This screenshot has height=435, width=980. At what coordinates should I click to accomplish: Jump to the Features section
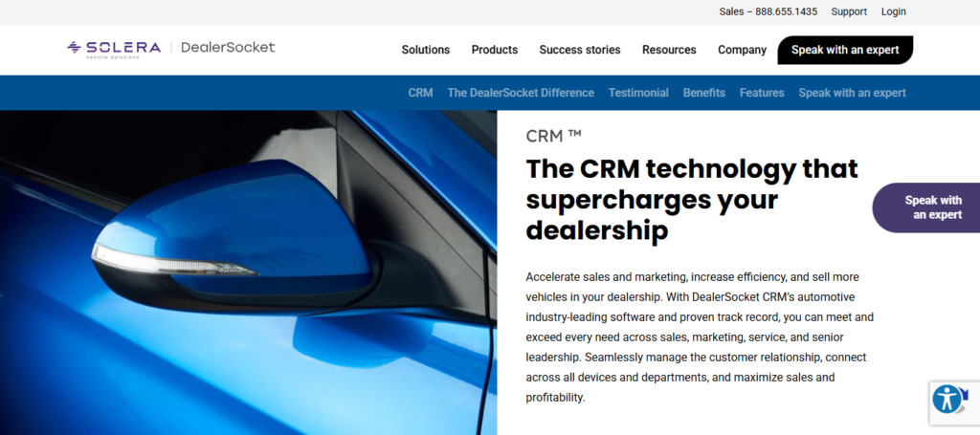tap(762, 93)
